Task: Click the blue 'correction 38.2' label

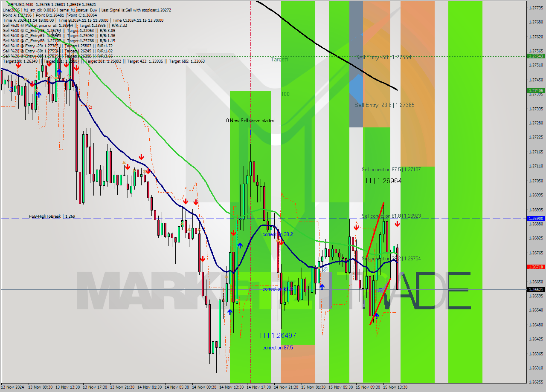Action: [x=277, y=234]
